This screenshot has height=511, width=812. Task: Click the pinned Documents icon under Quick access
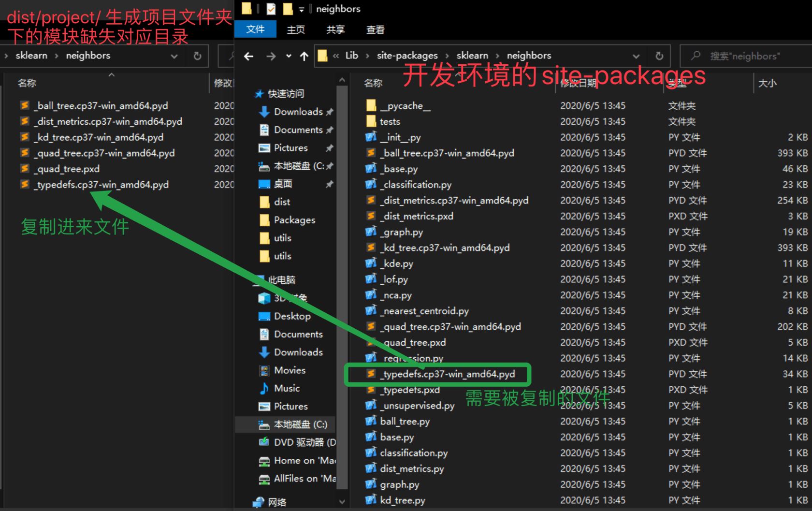point(264,130)
